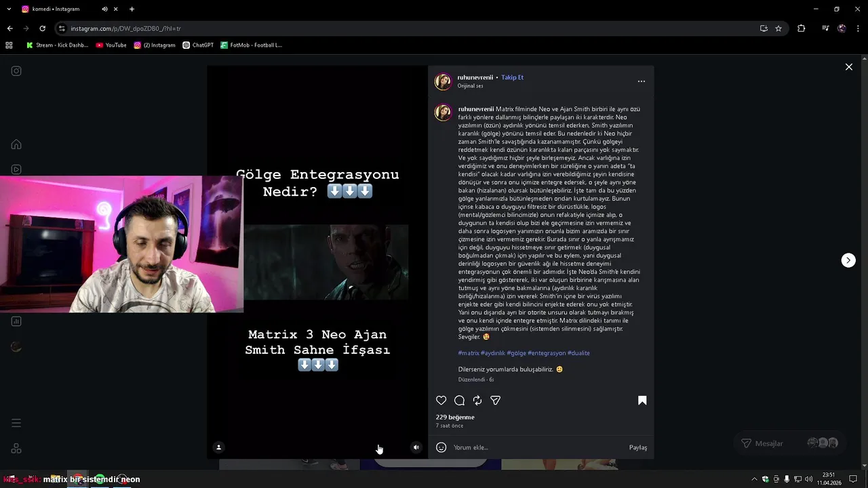Install app icon in address bar
Viewport: 868px width, 488px height.
coord(764,28)
